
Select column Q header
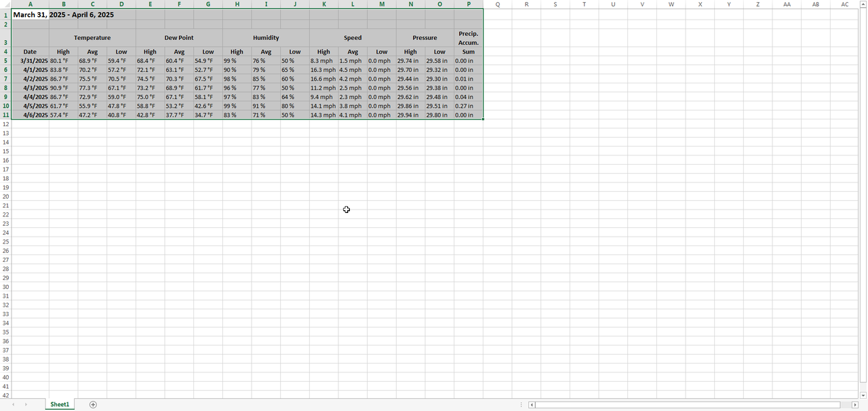(x=498, y=4)
